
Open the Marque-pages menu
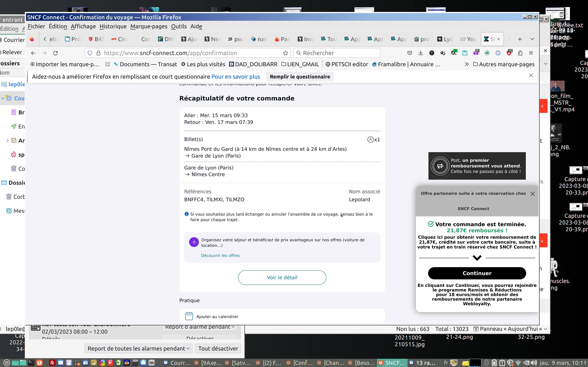149,26
